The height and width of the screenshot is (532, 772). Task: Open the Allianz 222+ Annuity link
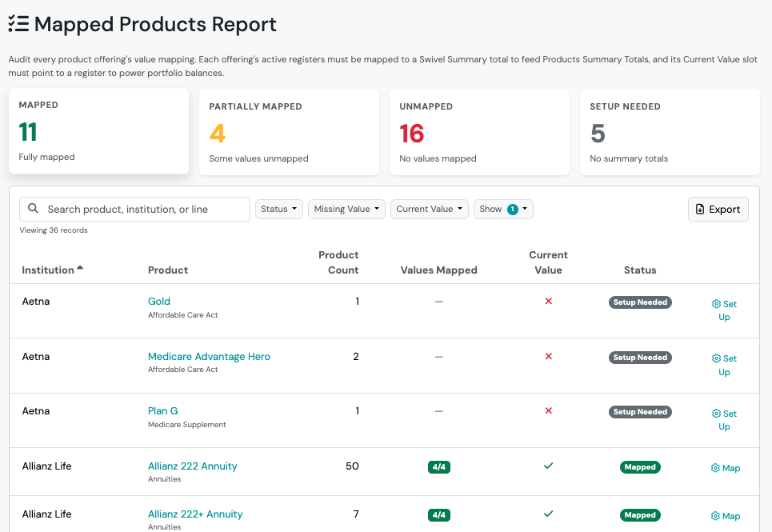click(195, 514)
